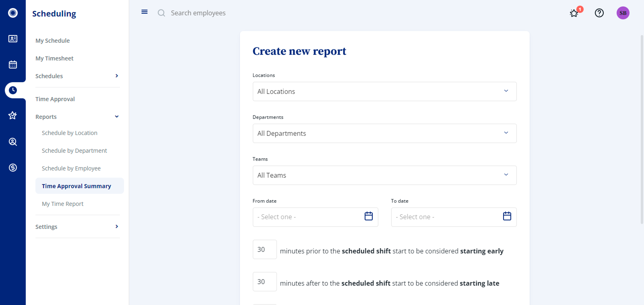Expand the Schedules submenu chevron
This screenshot has height=305, width=644.
pos(117,76)
